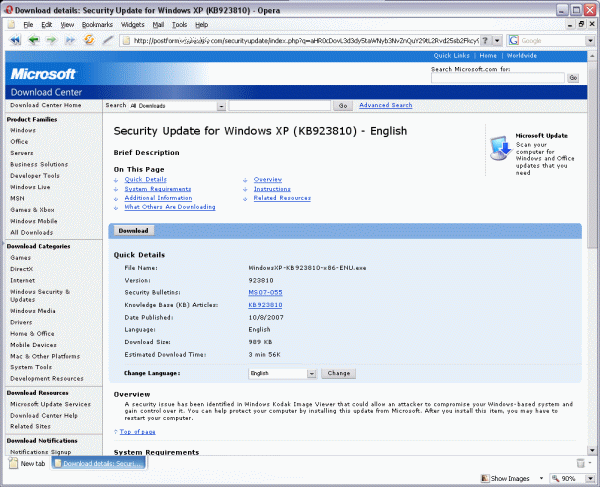Open the Help menu
This screenshot has height=487, width=600.
[202, 25]
